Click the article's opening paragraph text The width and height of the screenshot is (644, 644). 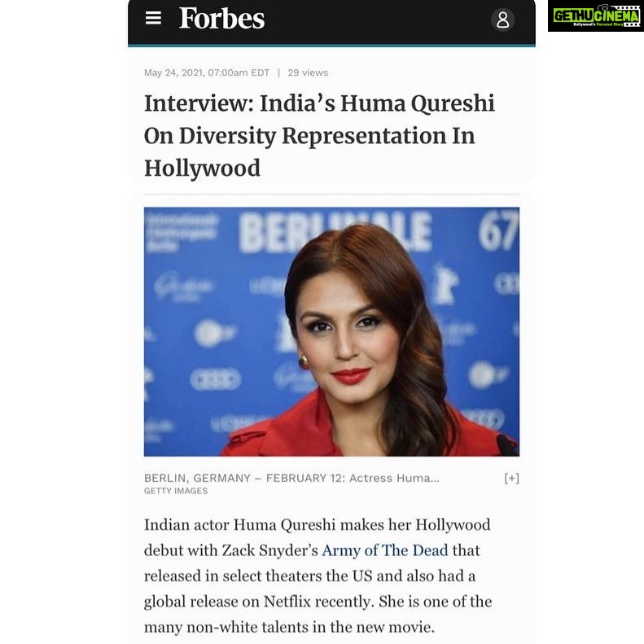click(318, 576)
